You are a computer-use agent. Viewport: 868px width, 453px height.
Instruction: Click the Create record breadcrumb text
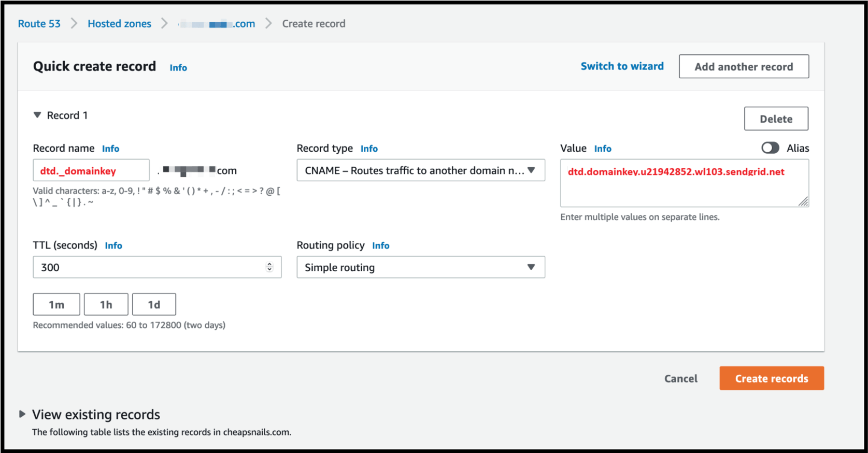pos(314,24)
